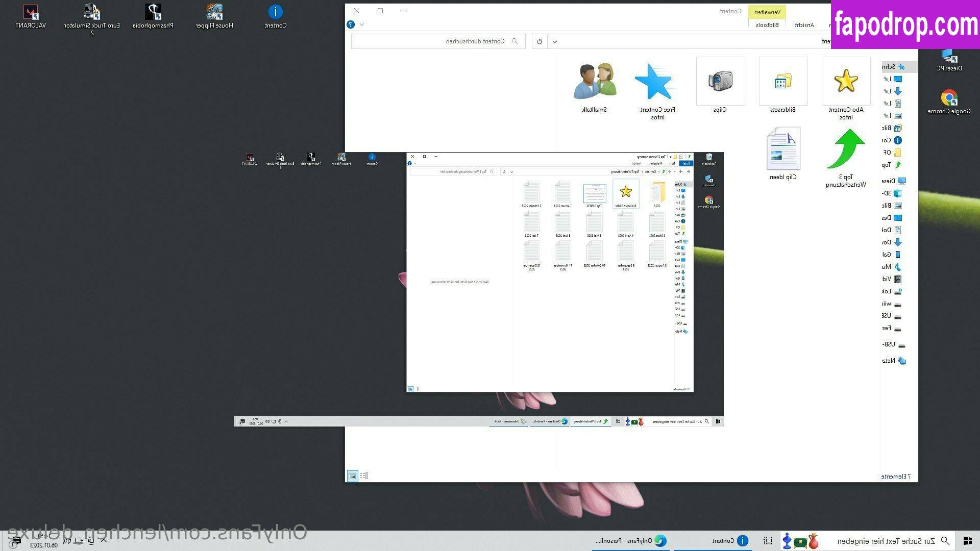980x551 pixels.
Task: Open Euro Truck Simulator 2 desktop shortcut
Action: tap(92, 19)
